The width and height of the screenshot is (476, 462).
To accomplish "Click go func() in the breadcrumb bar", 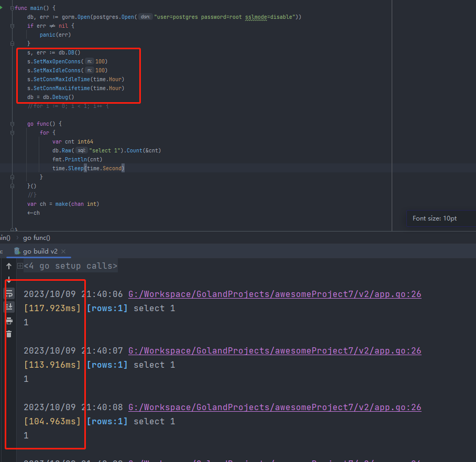I will click(37, 238).
